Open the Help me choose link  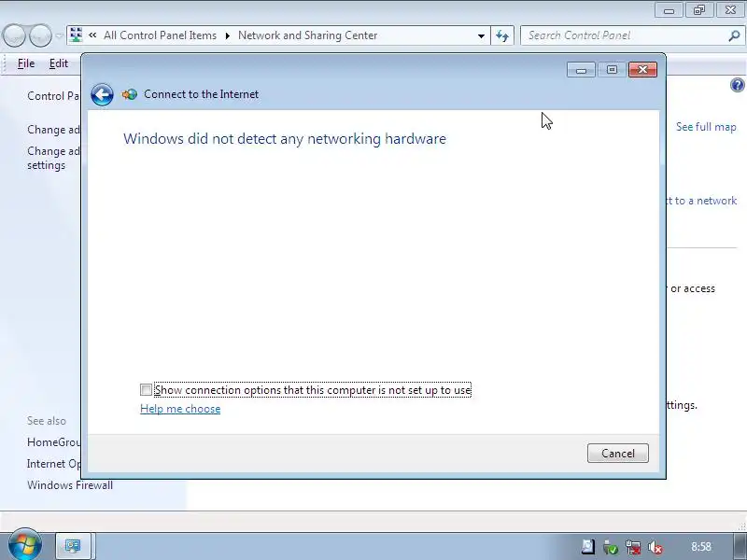tap(180, 409)
